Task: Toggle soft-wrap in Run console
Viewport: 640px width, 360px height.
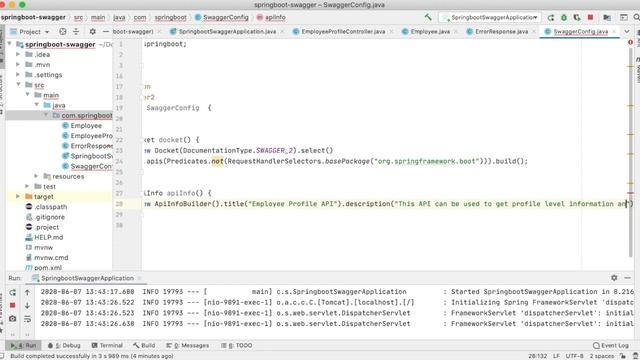Action: pos(27,319)
